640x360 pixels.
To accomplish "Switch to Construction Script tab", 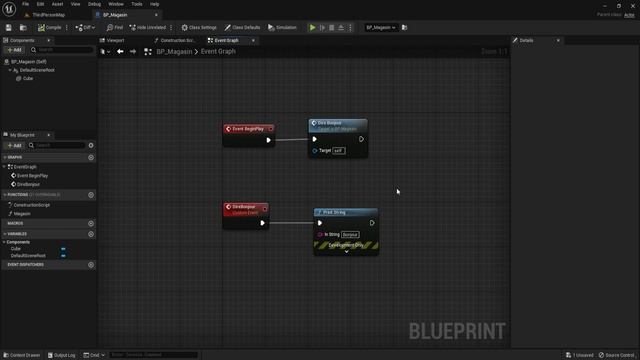I will (176, 40).
